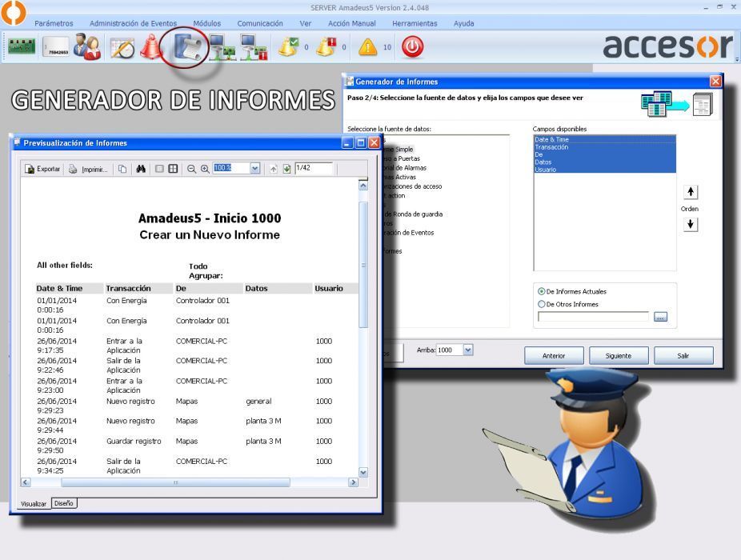This screenshot has width=741, height=560.
Task: Select Date & Time in Campos disponibles list
Action: point(604,139)
